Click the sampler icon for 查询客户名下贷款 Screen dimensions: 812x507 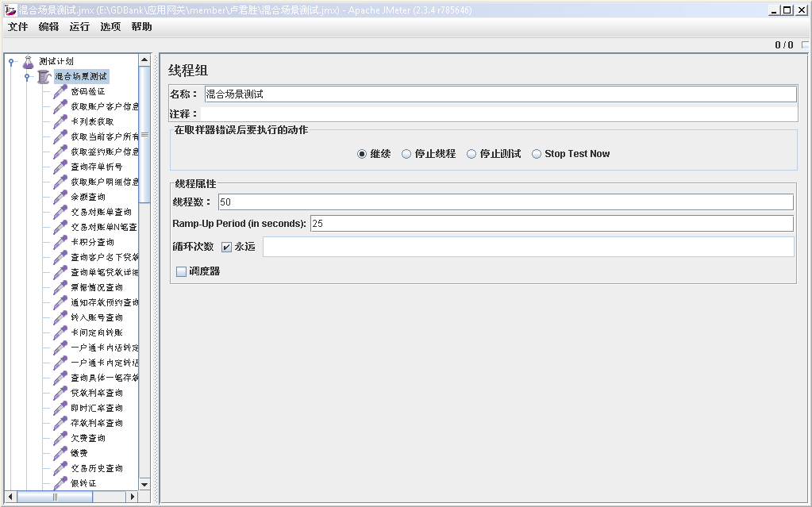coord(60,257)
